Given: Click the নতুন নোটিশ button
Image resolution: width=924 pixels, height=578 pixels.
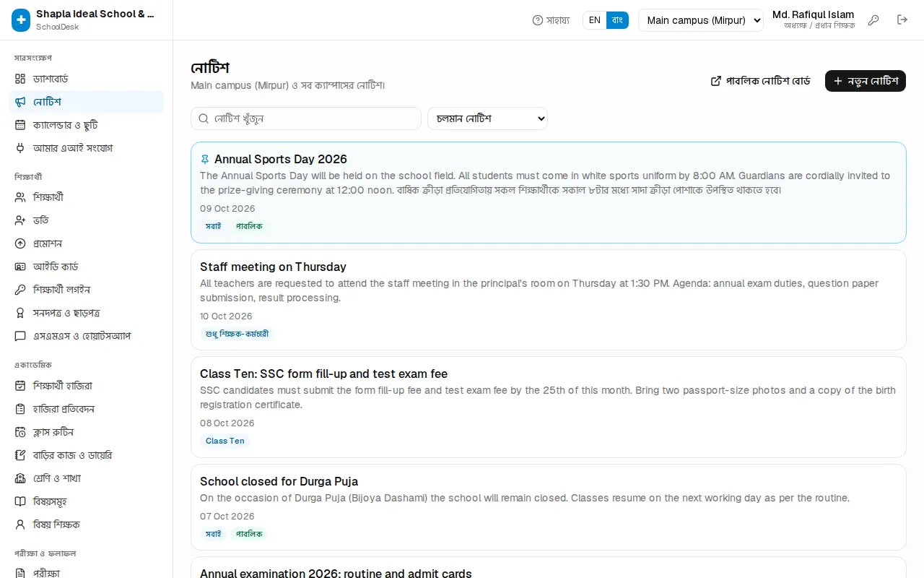Looking at the screenshot, I should pos(866,81).
